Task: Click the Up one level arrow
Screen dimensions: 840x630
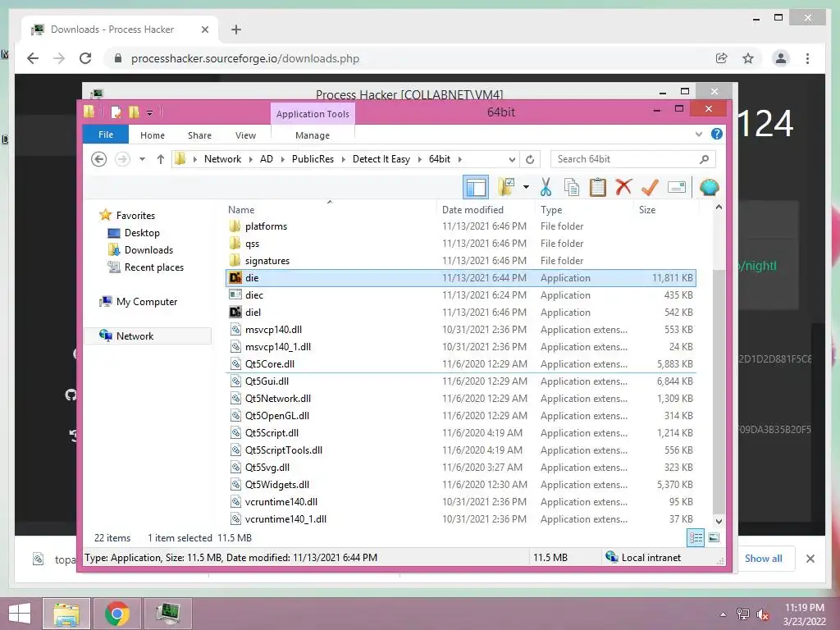Action: point(160,159)
